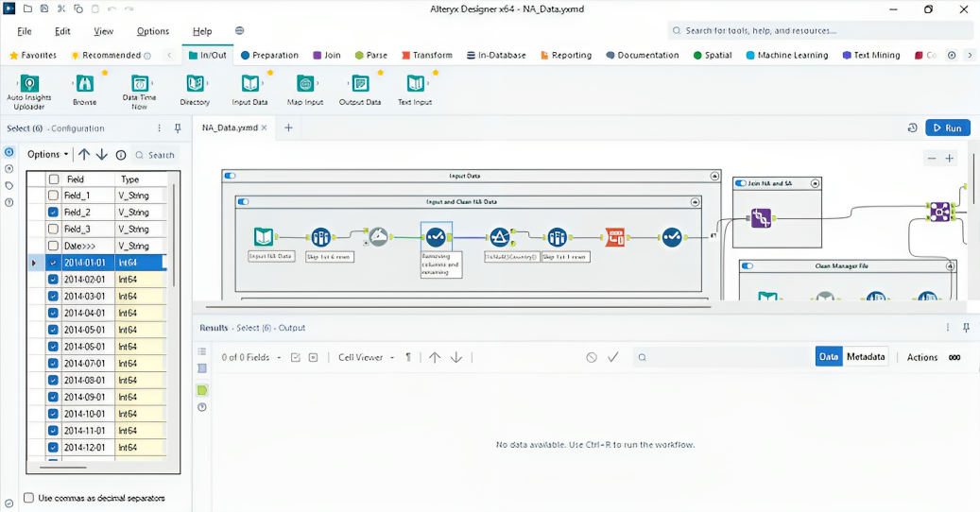Switch results to Metadata view
Screen dimensions: 980x512
coord(866,356)
